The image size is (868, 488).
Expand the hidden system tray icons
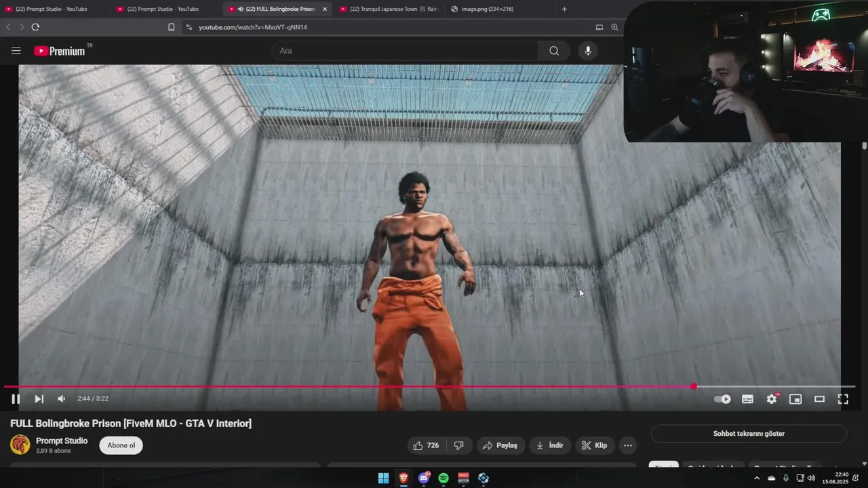tap(757, 478)
